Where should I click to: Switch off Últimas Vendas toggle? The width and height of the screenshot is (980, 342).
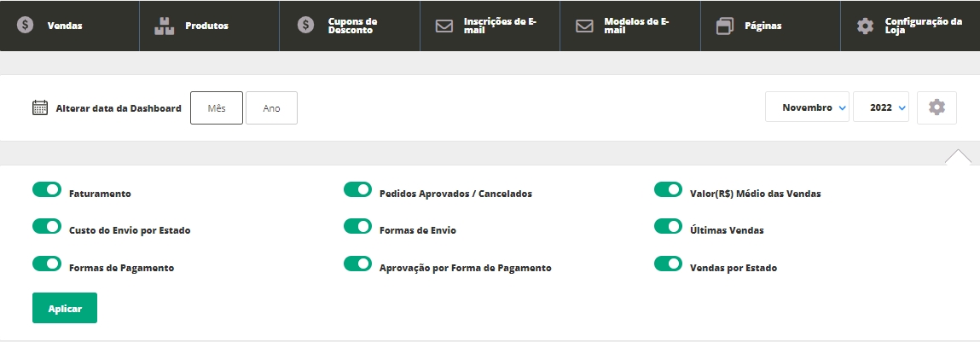pyautogui.click(x=669, y=226)
